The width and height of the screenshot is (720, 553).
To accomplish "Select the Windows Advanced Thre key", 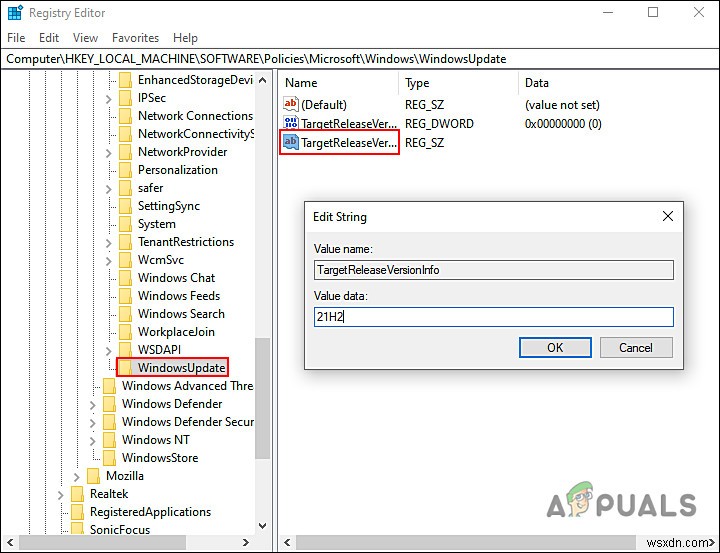I will click(x=187, y=386).
